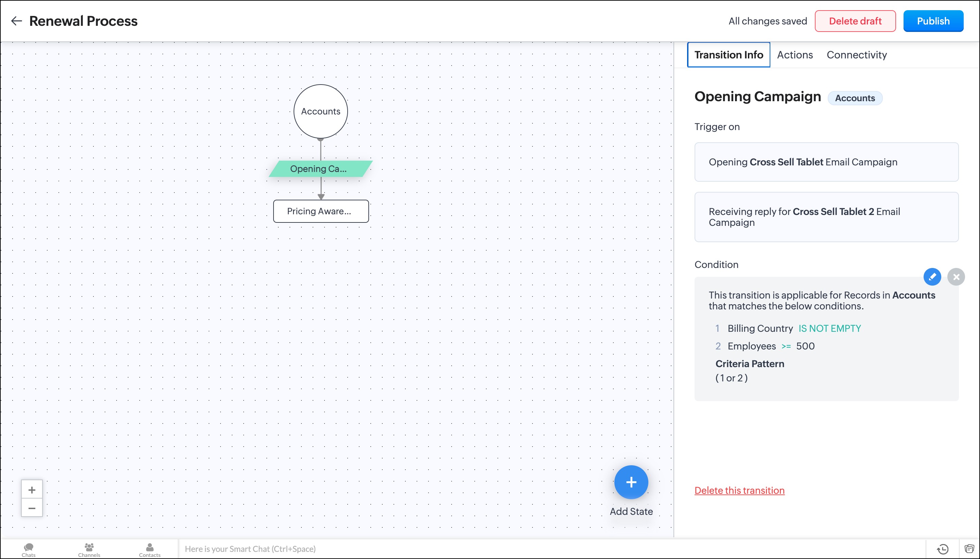Click the bottom-right chat windows icon
This screenshot has height=559, width=980.
[x=969, y=549]
